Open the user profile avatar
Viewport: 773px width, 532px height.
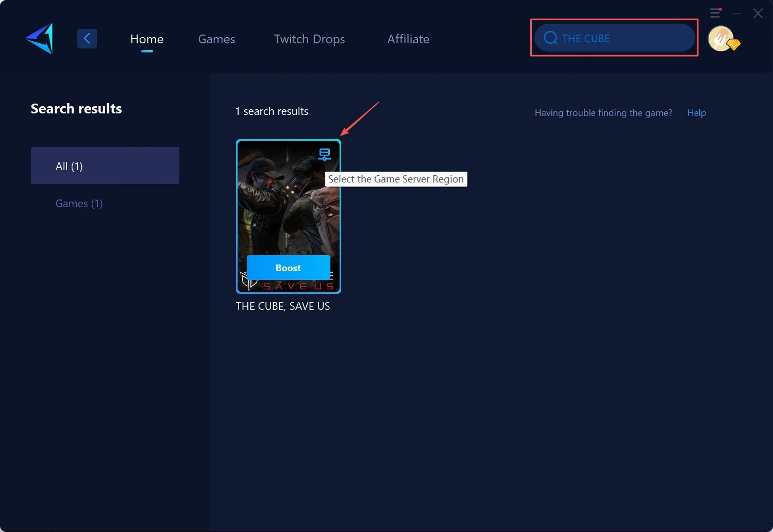click(720, 39)
